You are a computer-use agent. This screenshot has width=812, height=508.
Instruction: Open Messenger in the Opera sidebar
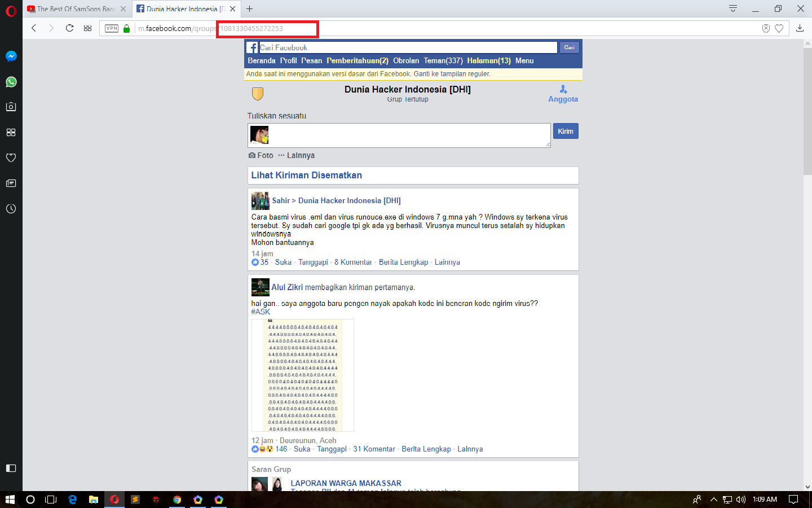click(11, 56)
